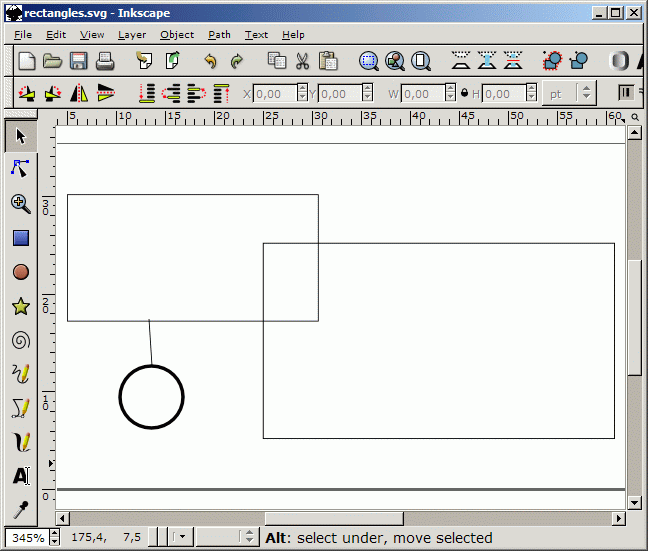
Task: Paste from clipboard icon
Action: click(329, 61)
